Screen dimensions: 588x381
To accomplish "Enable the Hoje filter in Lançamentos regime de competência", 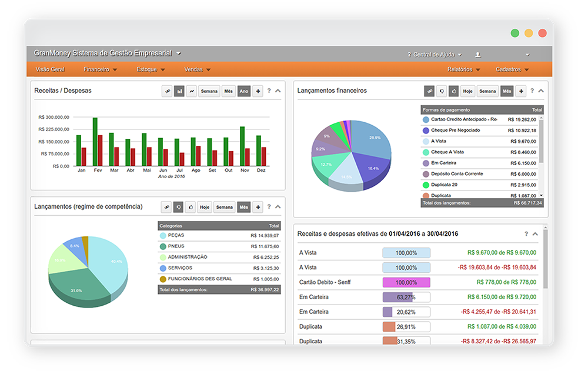I will (x=205, y=207).
